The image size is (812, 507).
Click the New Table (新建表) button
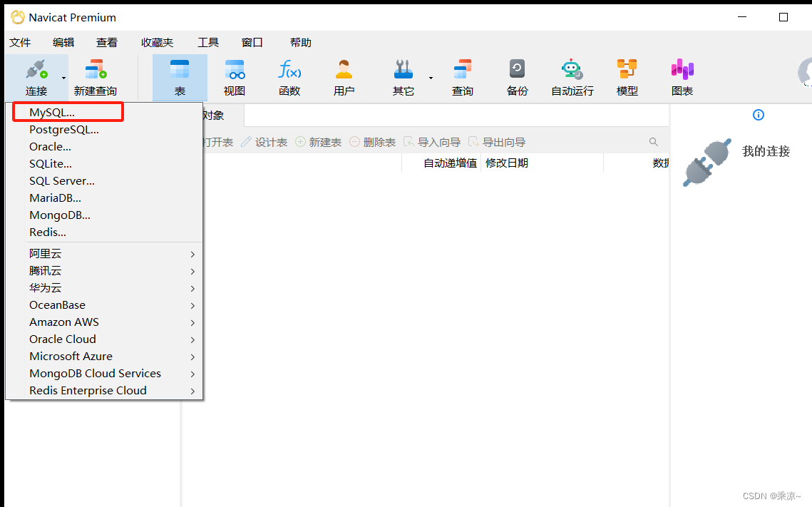(319, 143)
